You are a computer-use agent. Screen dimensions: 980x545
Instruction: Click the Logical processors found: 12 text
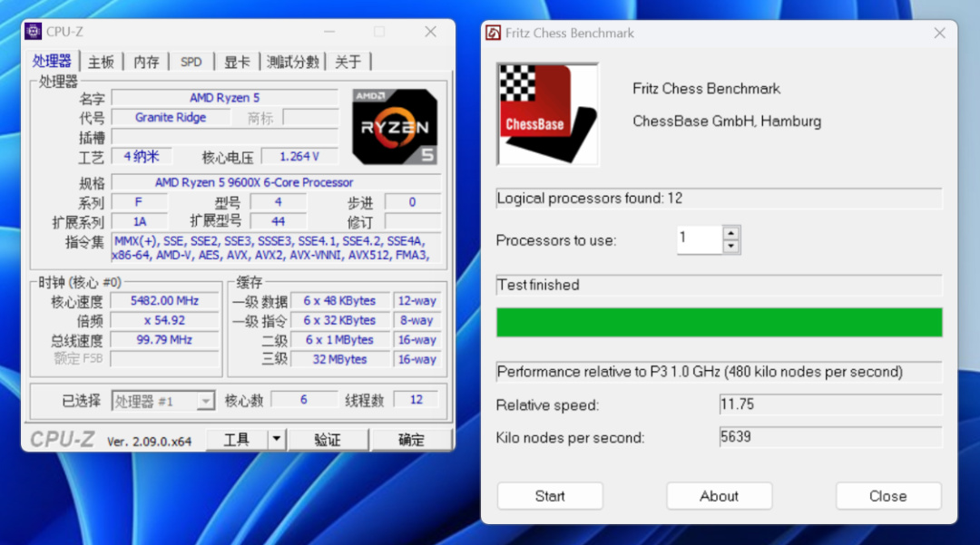click(x=590, y=199)
